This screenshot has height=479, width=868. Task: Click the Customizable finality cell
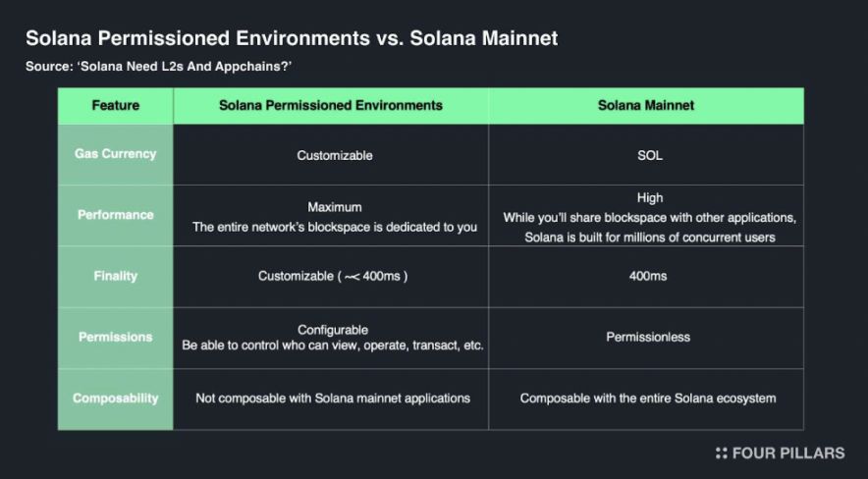pyautogui.click(x=331, y=277)
